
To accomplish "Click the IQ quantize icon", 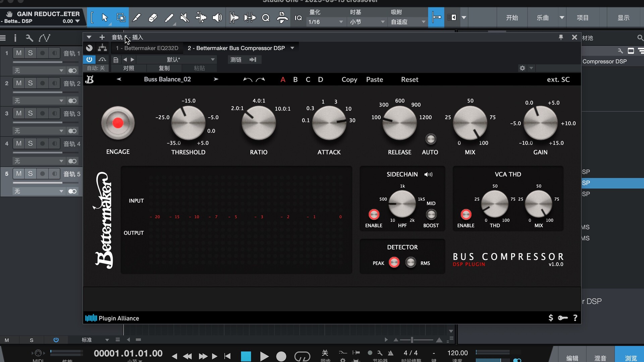I will [298, 18].
